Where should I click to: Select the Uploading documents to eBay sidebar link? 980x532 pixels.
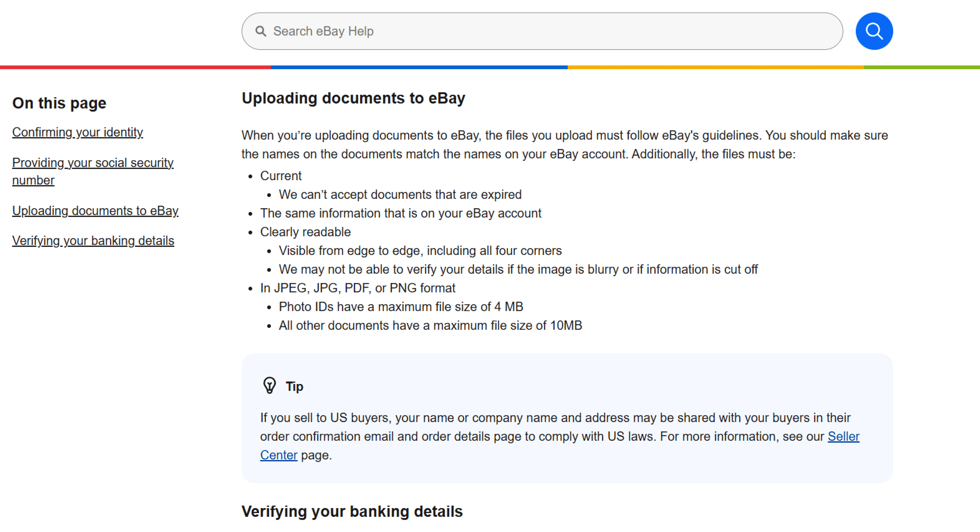[95, 211]
